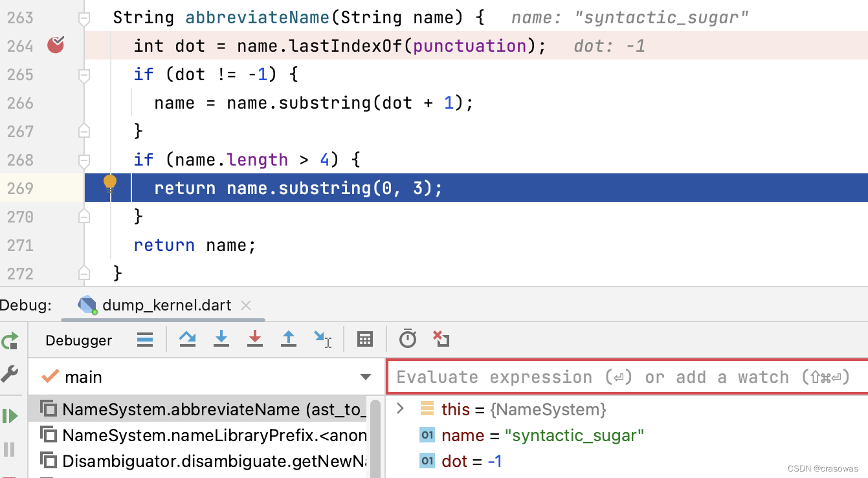Pause the program
The image size is (868, 478).
[10, 449]
